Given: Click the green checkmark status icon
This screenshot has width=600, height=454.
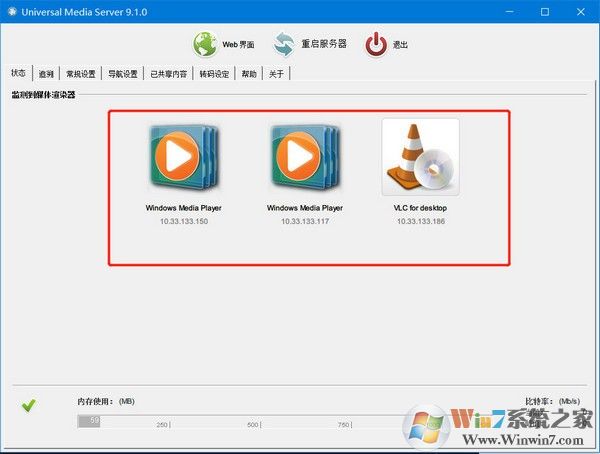Looking at the screenshot, I should pyautogui.click(x=29, y=405).
